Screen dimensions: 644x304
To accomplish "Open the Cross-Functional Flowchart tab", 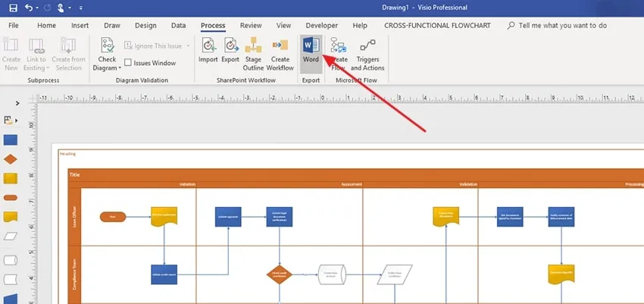I will point(437,26).
